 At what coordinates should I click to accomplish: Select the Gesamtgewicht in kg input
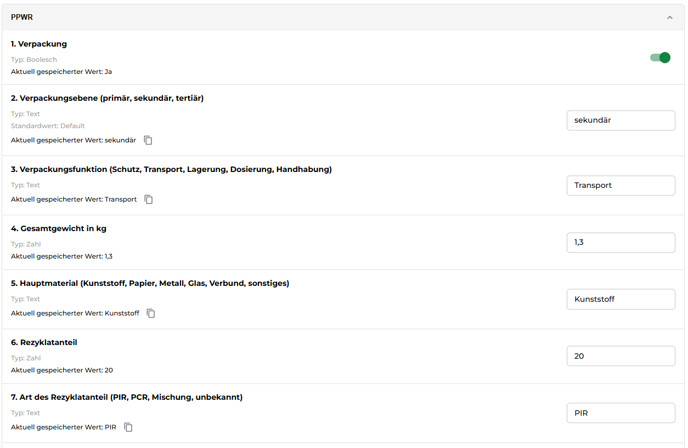click(x=620, y=242)
